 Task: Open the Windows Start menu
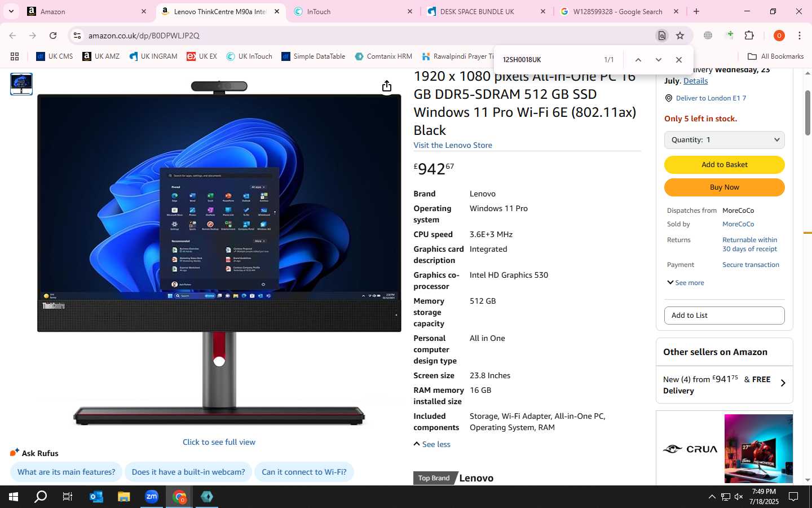[14, 497]
